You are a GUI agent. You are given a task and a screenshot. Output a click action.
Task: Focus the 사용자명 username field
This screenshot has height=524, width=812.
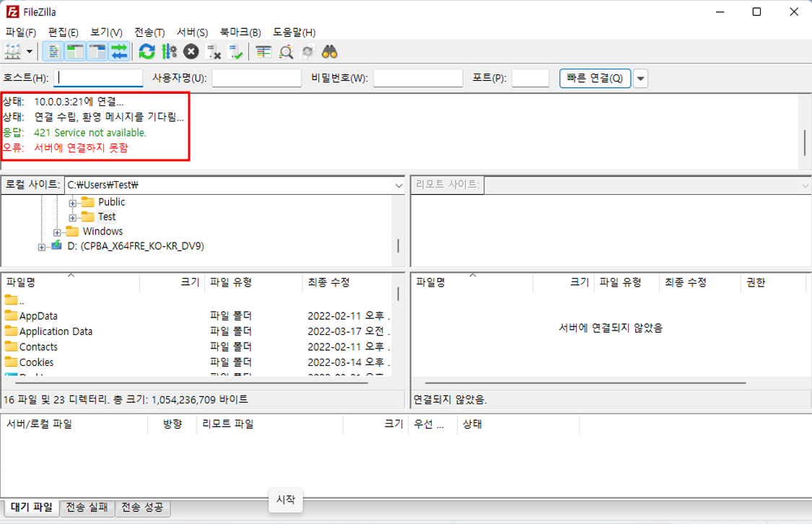click(x=257, y=78)
